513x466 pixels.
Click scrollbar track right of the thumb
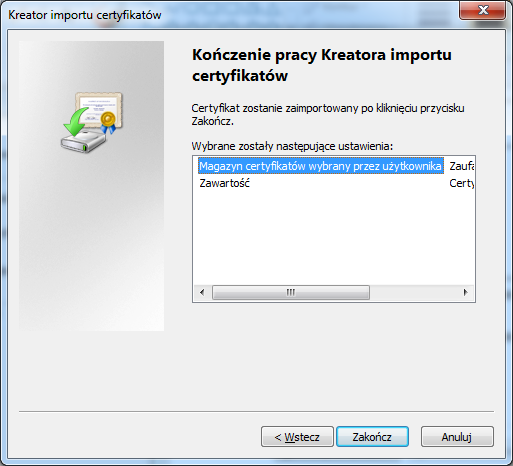click(413, 292)
